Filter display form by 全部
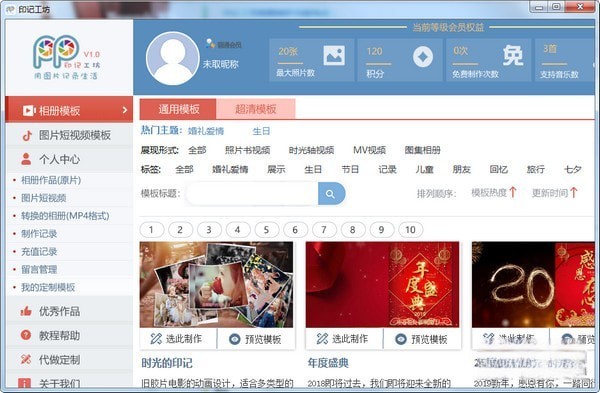 click(197, 150)
